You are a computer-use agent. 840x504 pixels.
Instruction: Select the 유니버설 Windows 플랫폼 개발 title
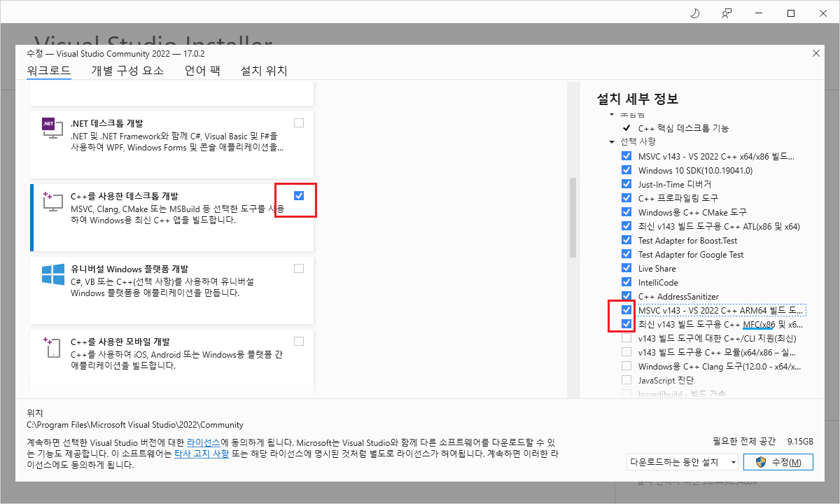(x=129, y=269)
